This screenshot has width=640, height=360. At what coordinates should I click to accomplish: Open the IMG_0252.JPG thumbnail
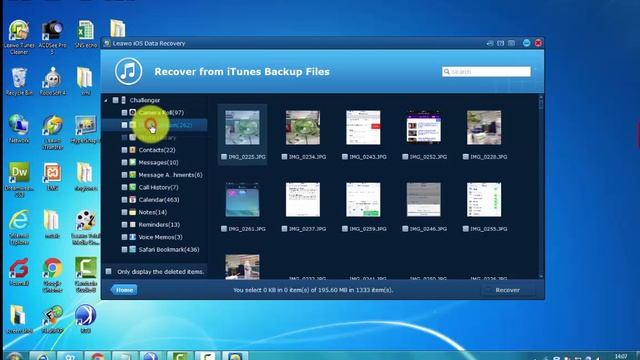(x=424, y=127)
